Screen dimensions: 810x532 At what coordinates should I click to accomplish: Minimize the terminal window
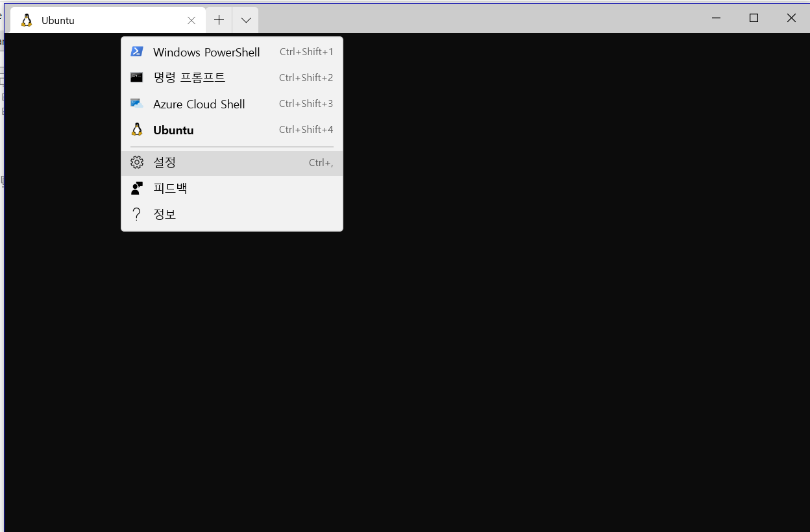[717, 18]
